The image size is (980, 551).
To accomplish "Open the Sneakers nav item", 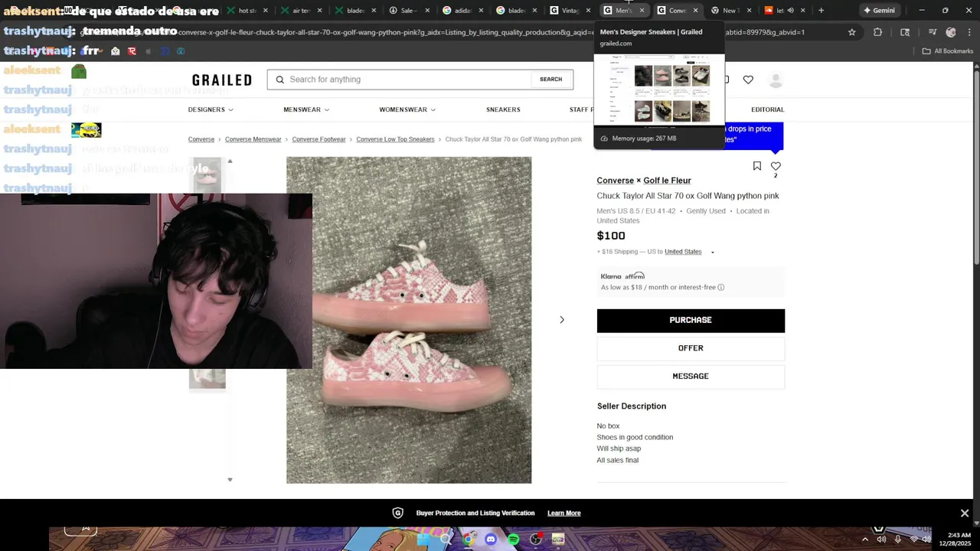I will click(503, 109).
